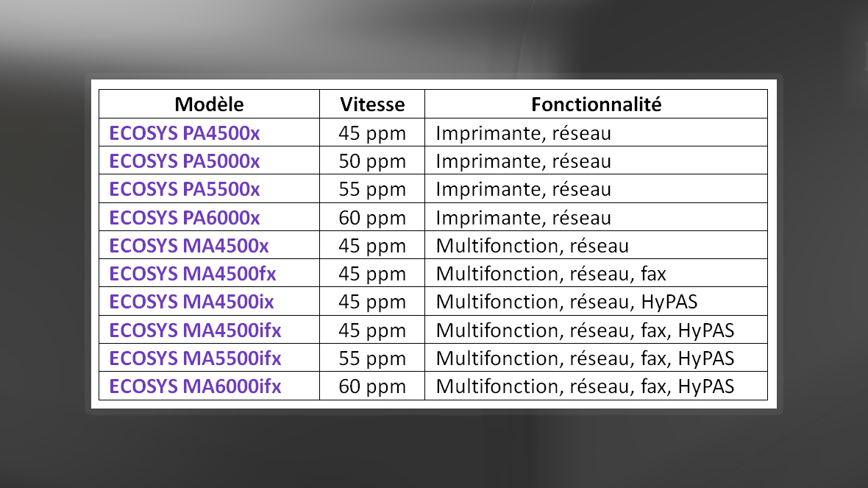868x488 pixels.
Task: Select the 50 ppm speed cell
Action: coord(372,161)
